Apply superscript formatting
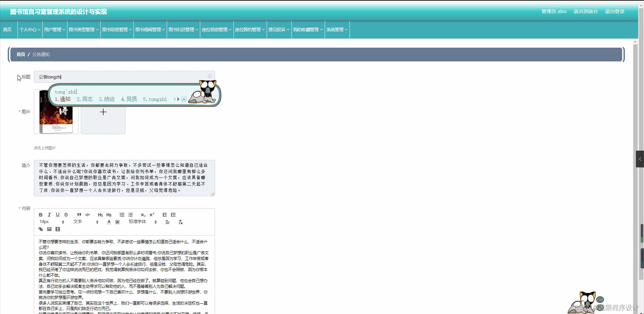Image resolution: width=644 pixels, height=314 pixels. 152,215
